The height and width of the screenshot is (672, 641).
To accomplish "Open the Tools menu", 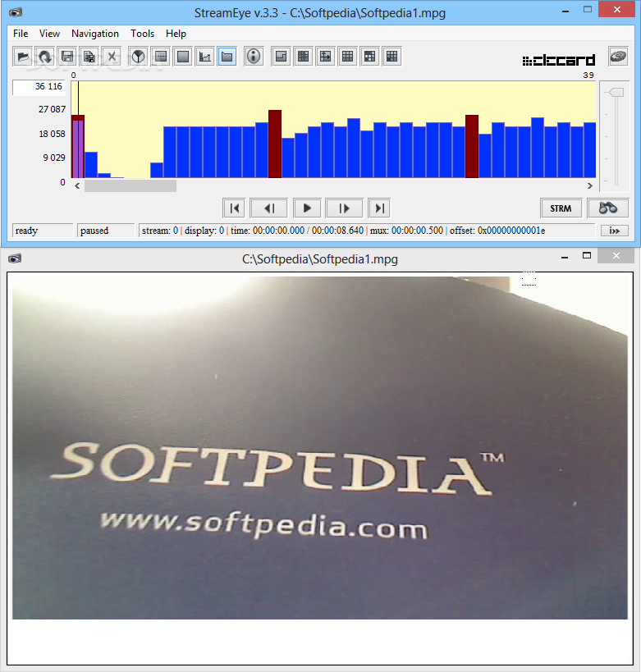I will 142,34.
